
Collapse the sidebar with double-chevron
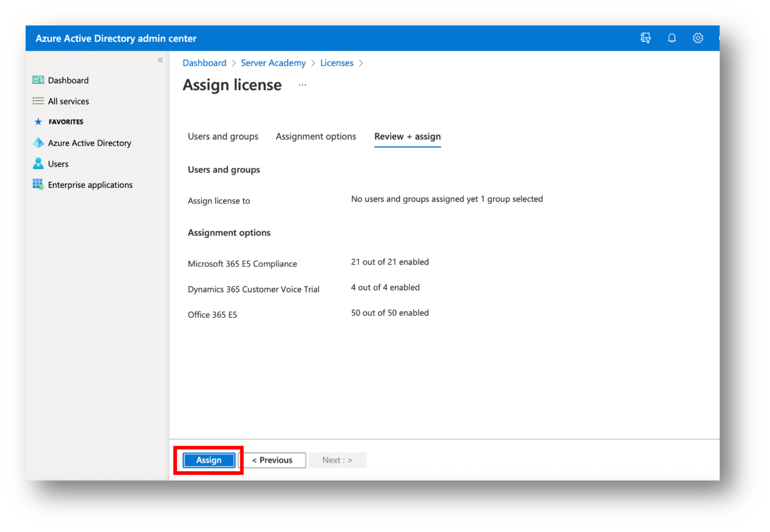pos(161,60)
